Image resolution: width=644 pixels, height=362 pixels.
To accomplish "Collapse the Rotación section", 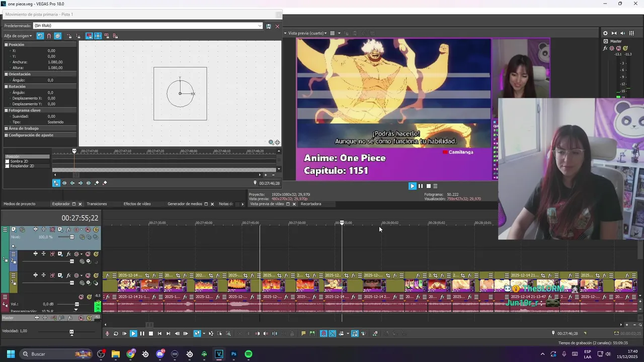I will (7, 86).
